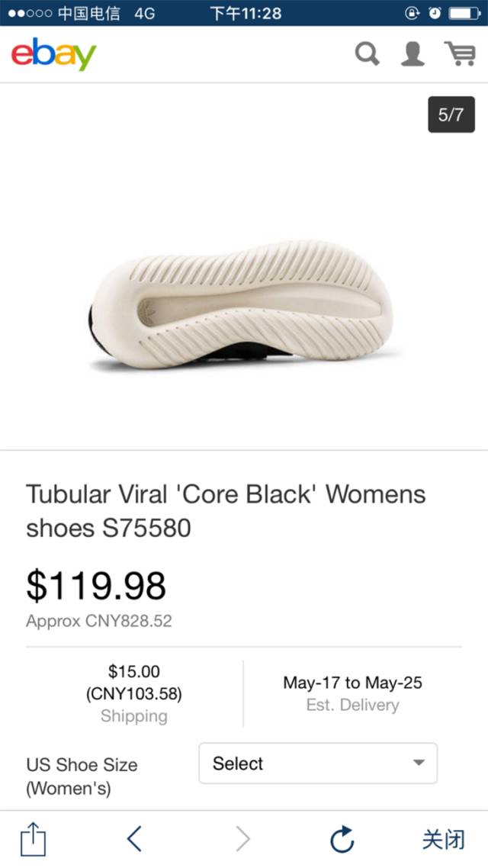Tap the $15.00 Shipping details section

(x=134, y=693)
